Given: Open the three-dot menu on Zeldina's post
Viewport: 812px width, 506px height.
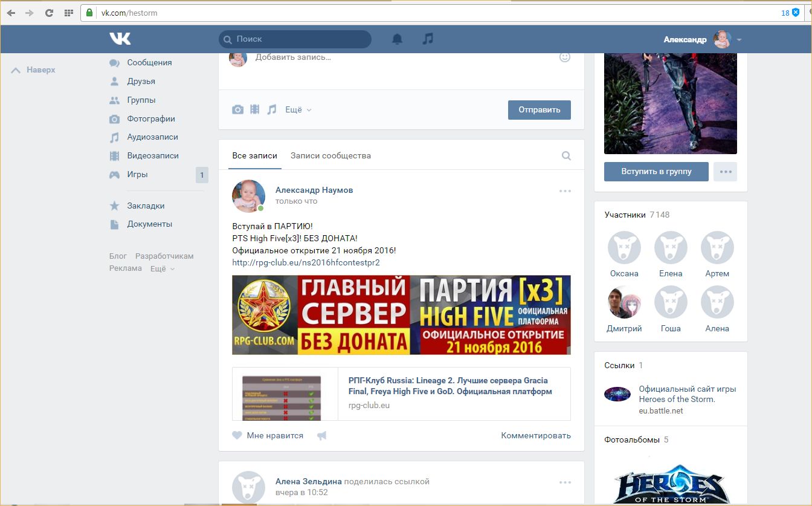Looking at the screenshot, I should coord(565,482).
